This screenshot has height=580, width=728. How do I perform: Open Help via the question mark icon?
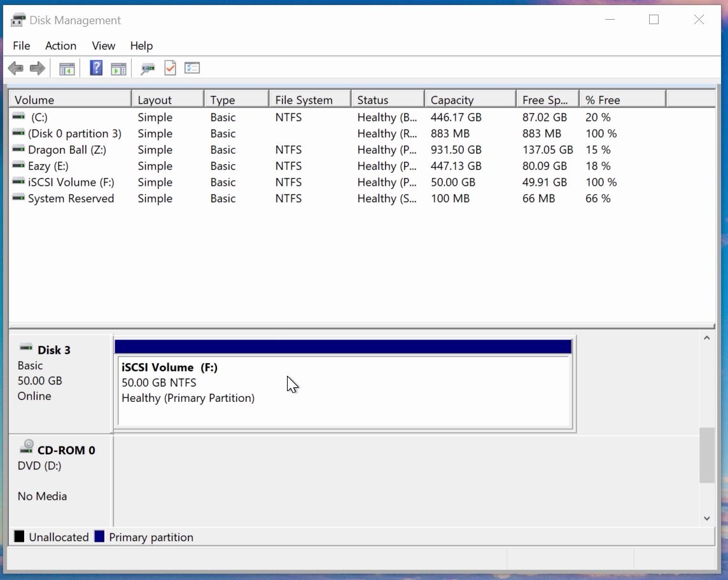96,68
